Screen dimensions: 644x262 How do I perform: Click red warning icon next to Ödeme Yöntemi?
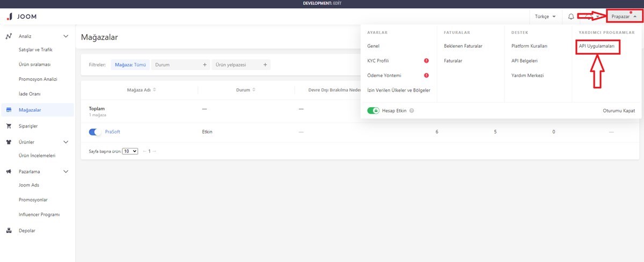426,76
